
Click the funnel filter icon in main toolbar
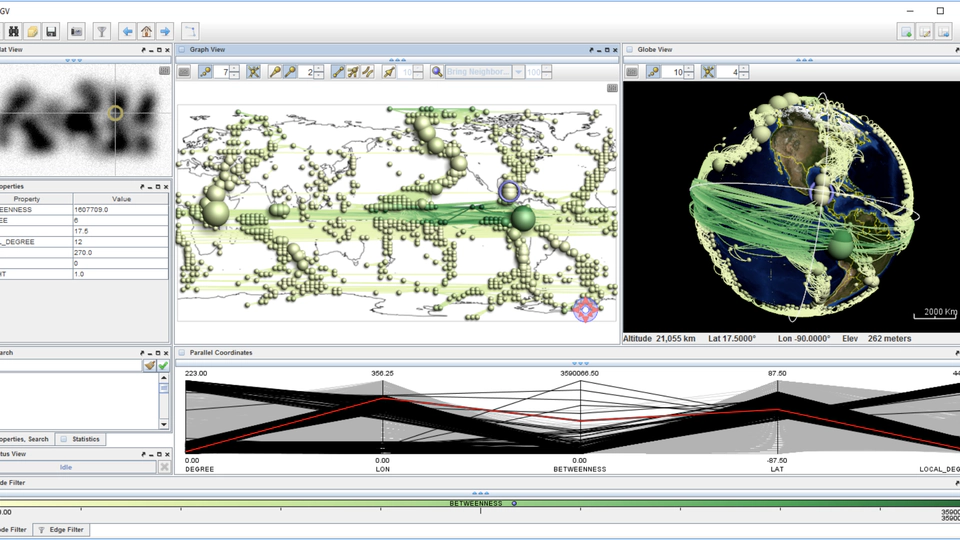tap(102, 31)
